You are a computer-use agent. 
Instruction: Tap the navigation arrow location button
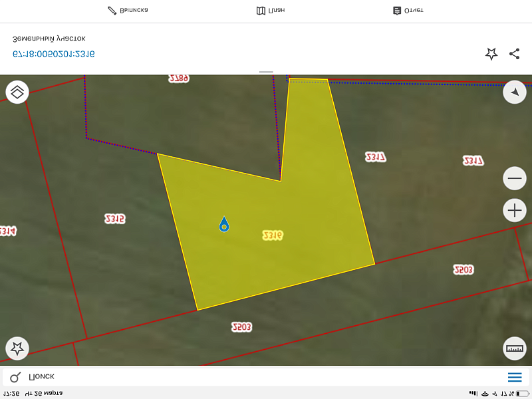pos(514,92)
